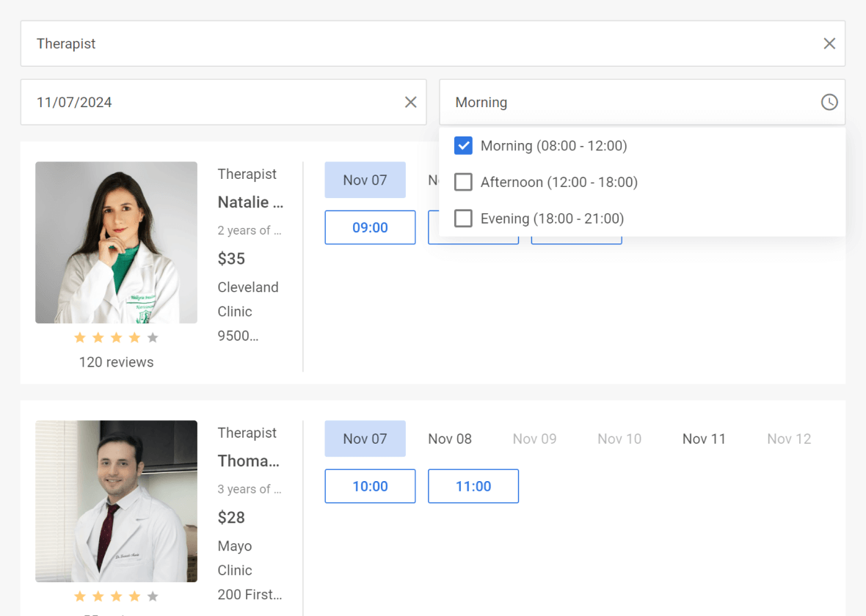
Task: Select the 11:00 appointment with Thomas
Action: point(473,485)
